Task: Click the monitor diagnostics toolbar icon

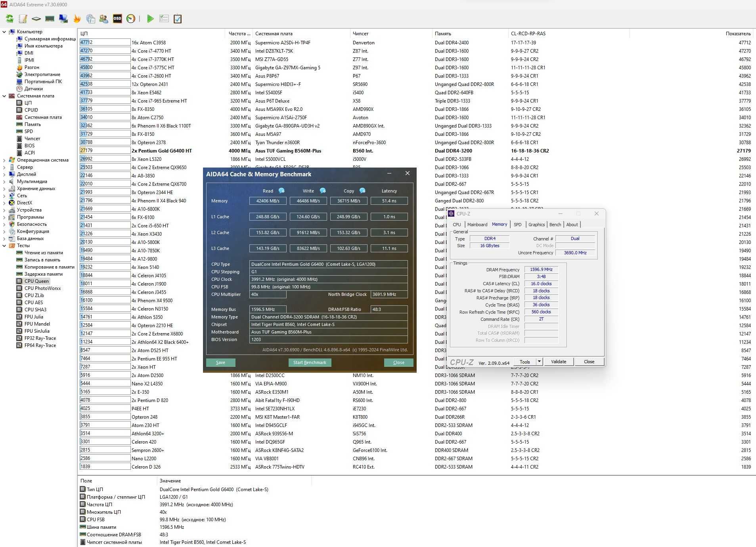Action: 63,19
